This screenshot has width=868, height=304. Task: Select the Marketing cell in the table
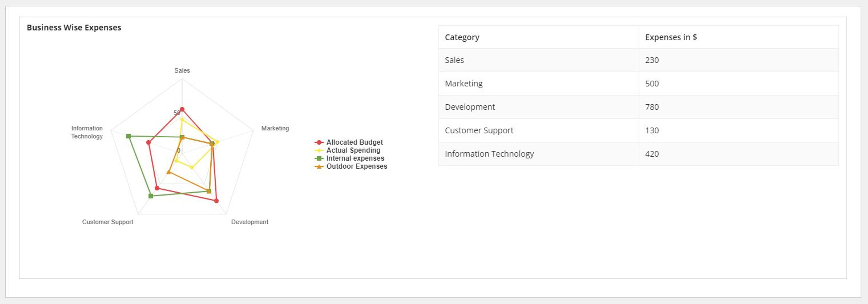538,83
